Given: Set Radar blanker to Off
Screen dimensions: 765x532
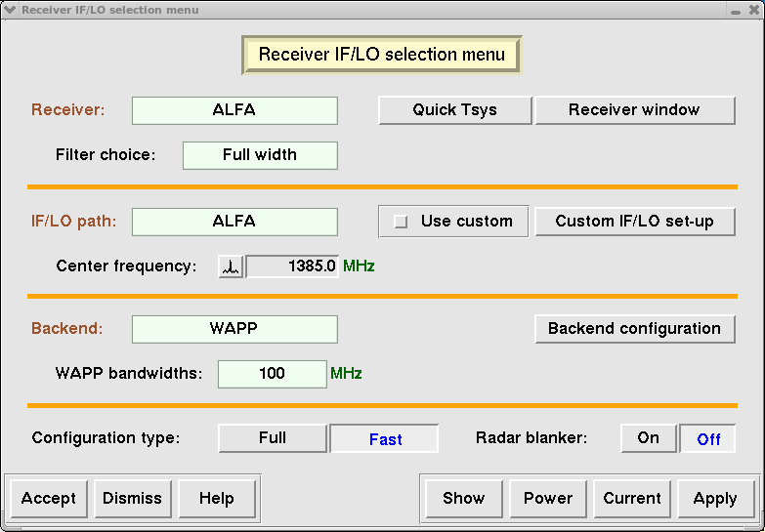Looking at the screenshot, I should (708, 439).
